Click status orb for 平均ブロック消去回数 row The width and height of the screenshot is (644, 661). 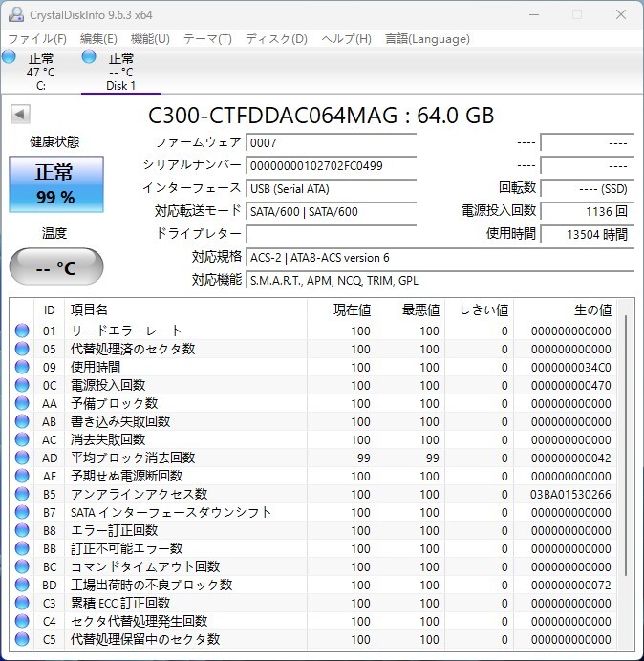pos(22,458)
